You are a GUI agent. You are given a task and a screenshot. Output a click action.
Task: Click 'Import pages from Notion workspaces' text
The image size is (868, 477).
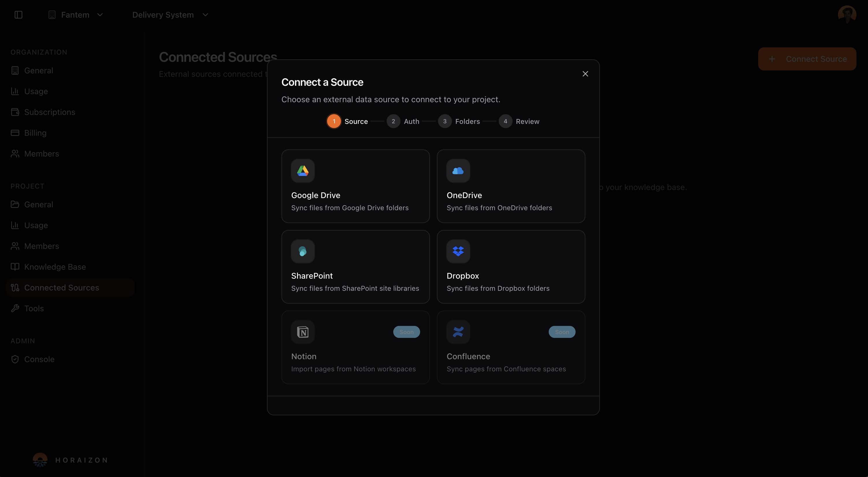[353, 369]
